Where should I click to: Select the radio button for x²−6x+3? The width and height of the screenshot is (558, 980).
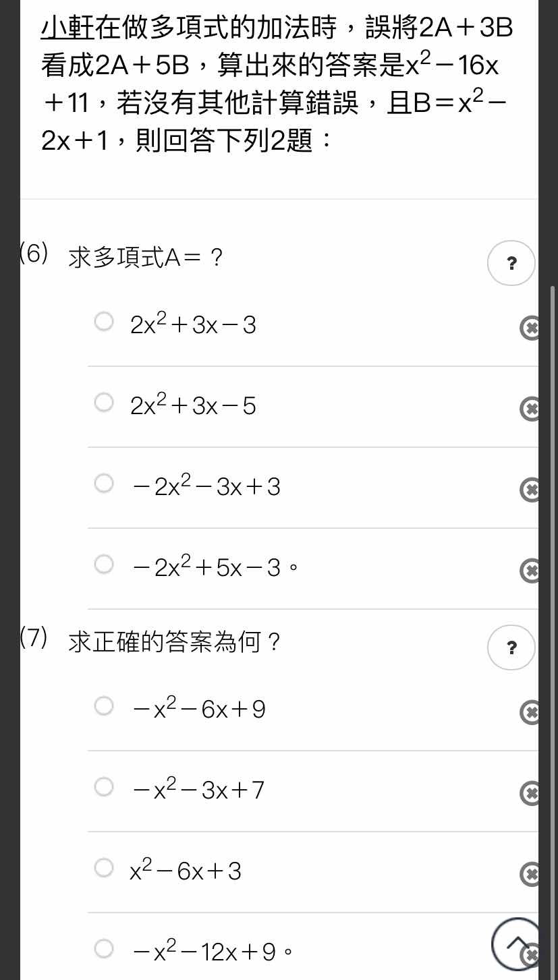click(104, 867)
